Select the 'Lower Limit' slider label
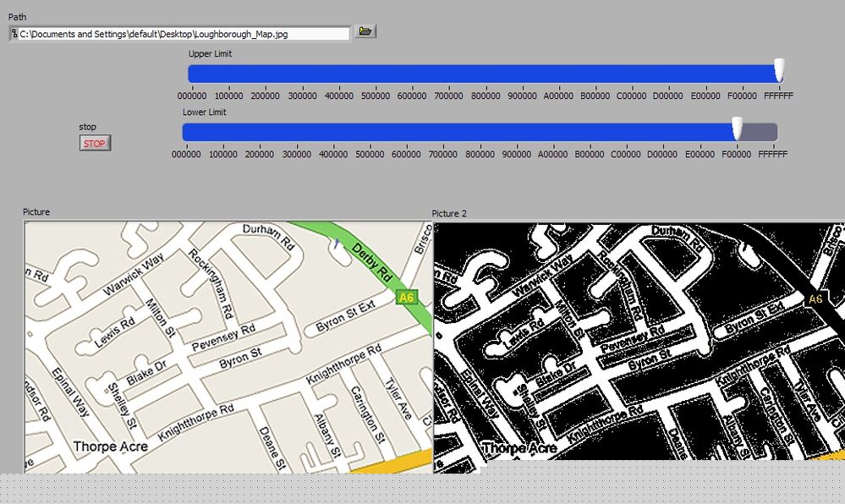Screen dimensions: 845x504 204,112
